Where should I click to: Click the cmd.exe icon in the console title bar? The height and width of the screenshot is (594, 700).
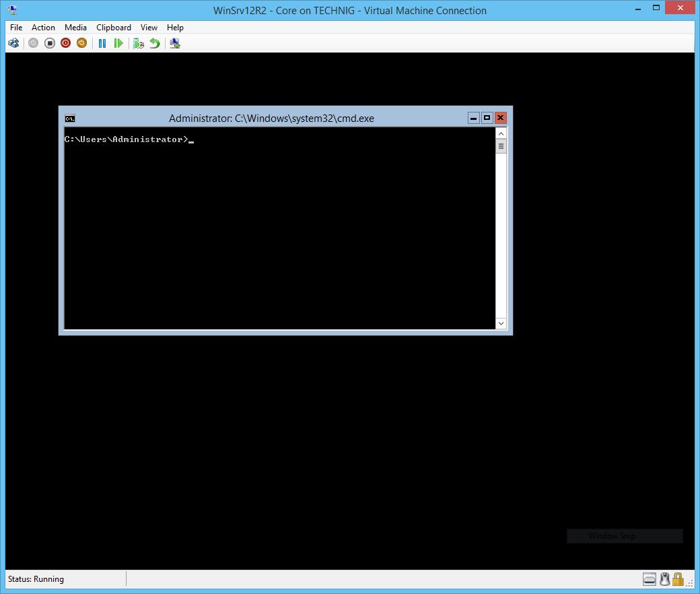point(70,117)
